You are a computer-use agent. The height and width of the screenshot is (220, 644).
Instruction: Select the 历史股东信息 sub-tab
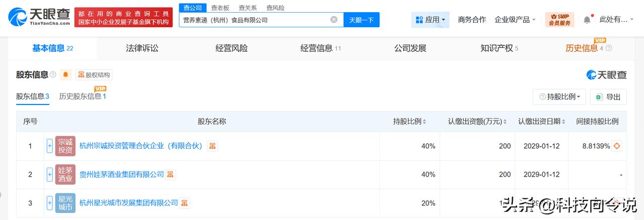point(83,96)
